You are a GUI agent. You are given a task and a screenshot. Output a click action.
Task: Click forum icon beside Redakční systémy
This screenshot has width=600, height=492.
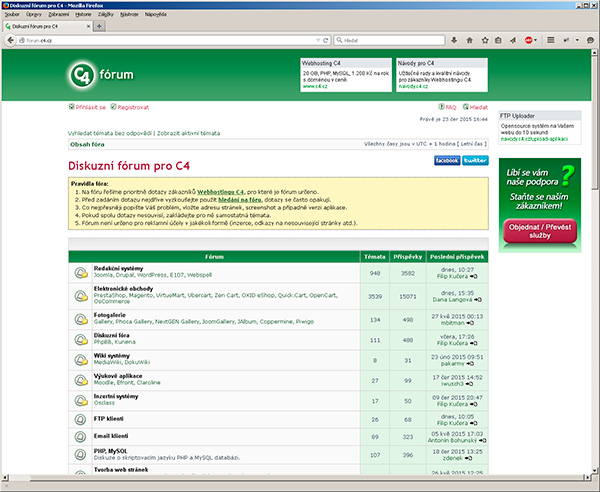click(x=78, y=274)
